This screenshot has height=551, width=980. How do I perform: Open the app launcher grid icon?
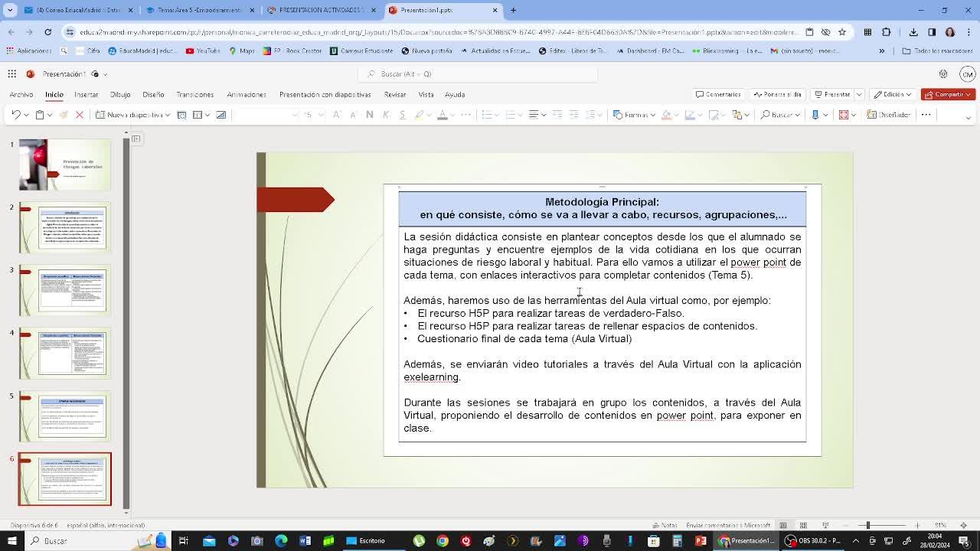(12, 73)
